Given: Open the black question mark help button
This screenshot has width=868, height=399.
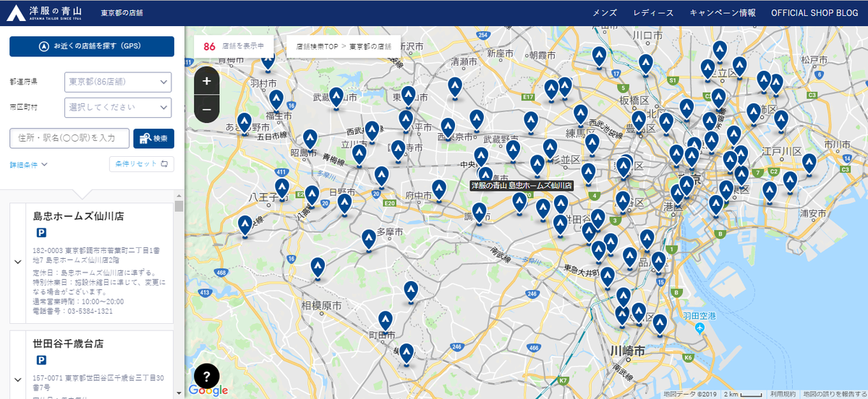Looking at the screenshot, I should click(206, 376).
